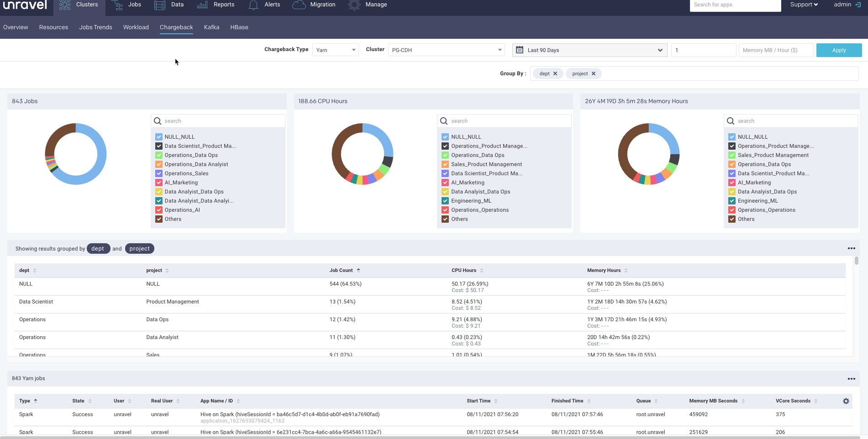Toggle Others in Jobs legend
Viewport: 868px width, 439px height.
pyautogui.click(x=159, y=219)
